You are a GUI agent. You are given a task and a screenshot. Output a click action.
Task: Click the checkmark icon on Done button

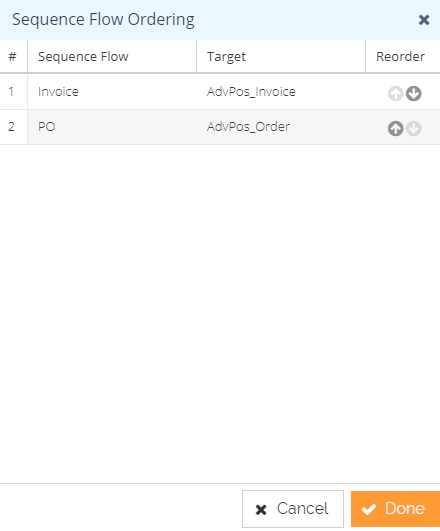[369, 509]
